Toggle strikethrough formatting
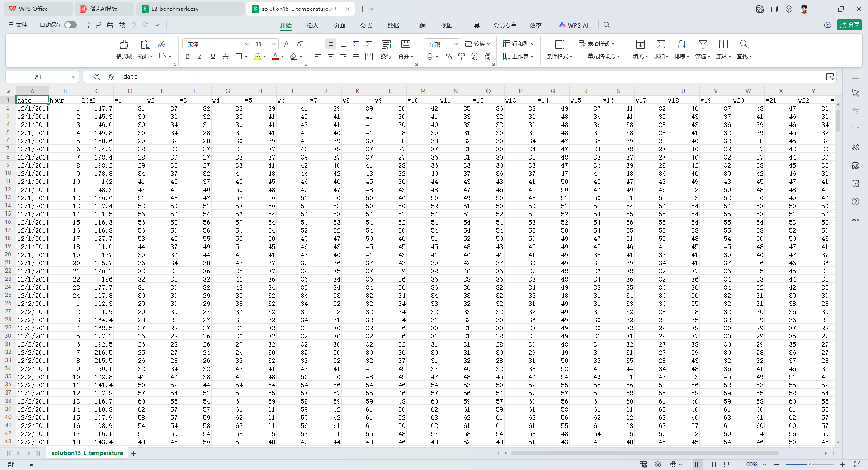Image resolution: width=868 pixels, height=470 pixels. tap(226, 56)
